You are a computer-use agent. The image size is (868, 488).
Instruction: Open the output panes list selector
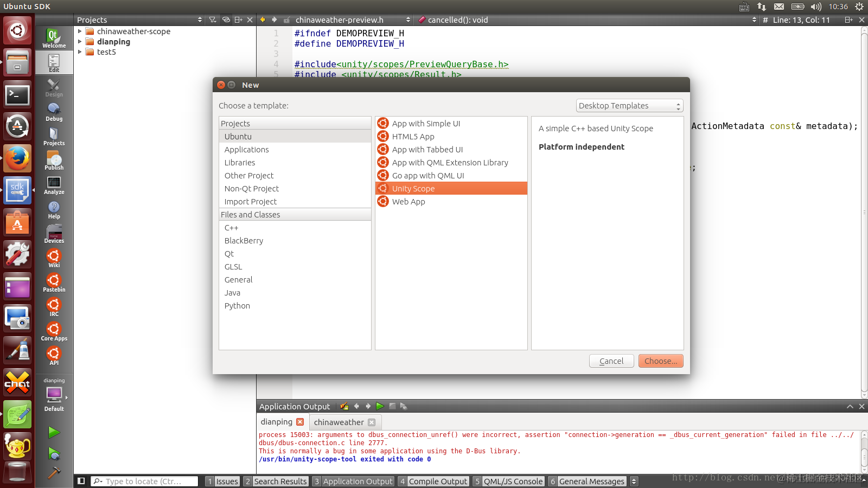[x=634, y=481]
